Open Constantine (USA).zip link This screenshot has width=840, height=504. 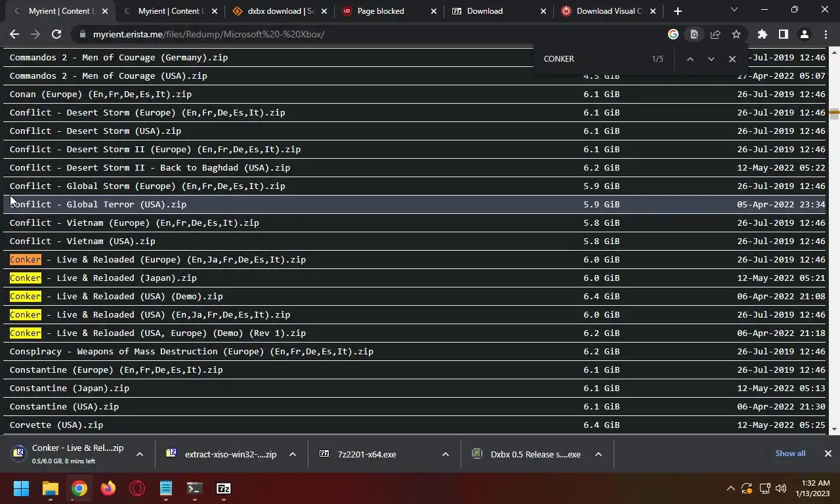coord(64,406)
